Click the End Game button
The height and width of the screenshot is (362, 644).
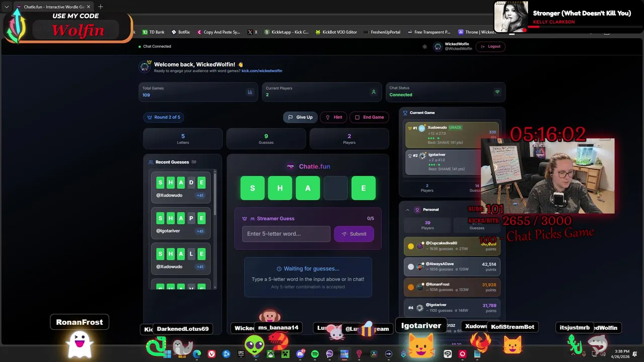[369, 117]
